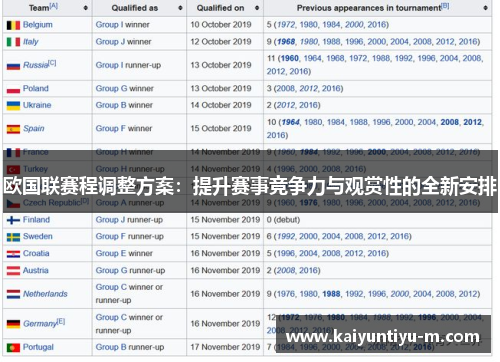Sort table by Qualified as column
The width and height of the screenshot is (500, 362).
pos(180,8)
